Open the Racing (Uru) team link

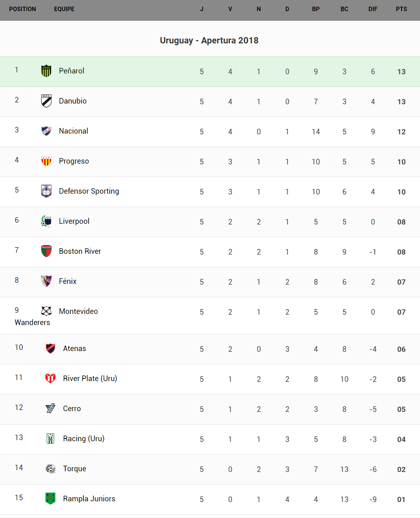coord(84,439)
